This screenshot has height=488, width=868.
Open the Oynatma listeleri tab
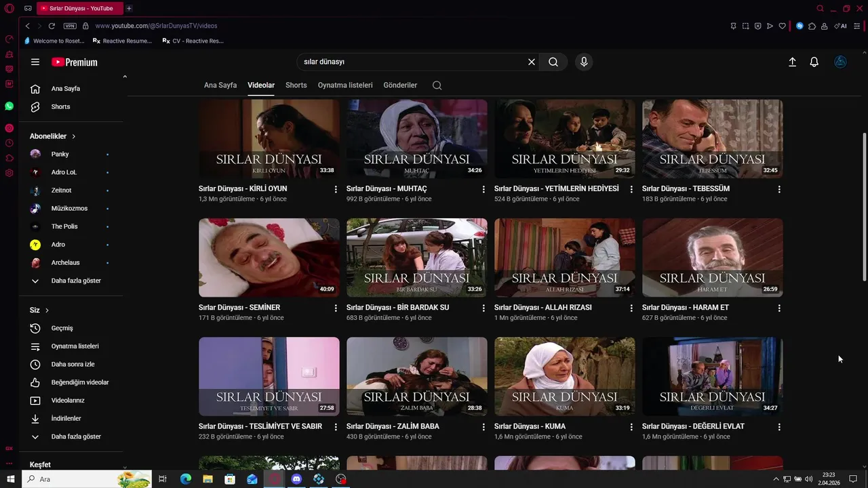tap(345, 85)
